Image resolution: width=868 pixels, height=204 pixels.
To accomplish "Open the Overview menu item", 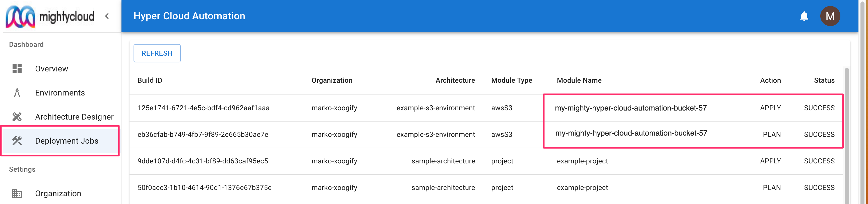I will pyautogui.click(x=51, y=69).
